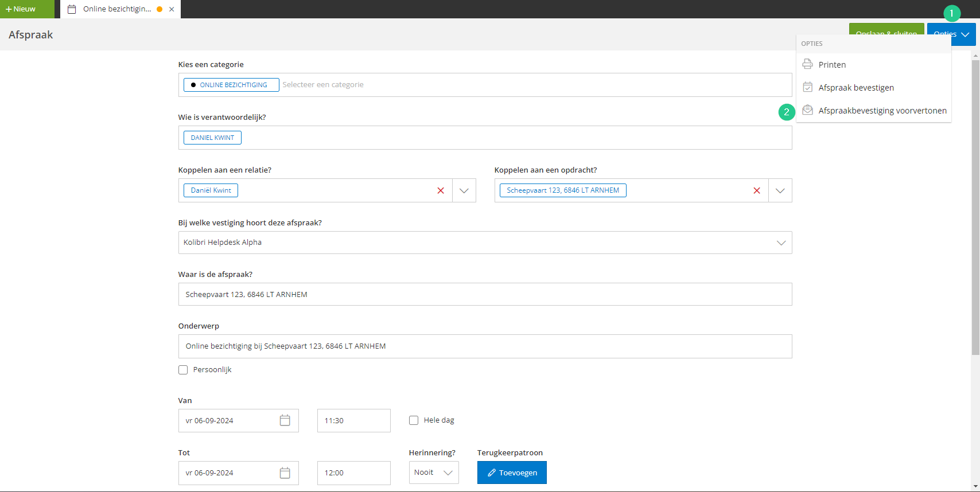The image size is (980, 492).
Task: Open the Herinnering dropdown set to Nooit
Action: [434, 473]
